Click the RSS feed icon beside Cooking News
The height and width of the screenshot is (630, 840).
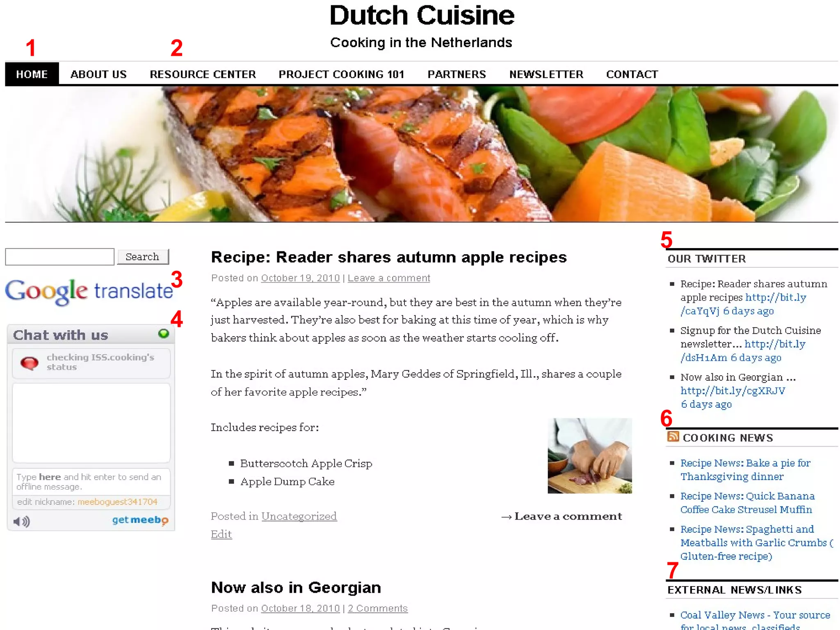(673, 436)
